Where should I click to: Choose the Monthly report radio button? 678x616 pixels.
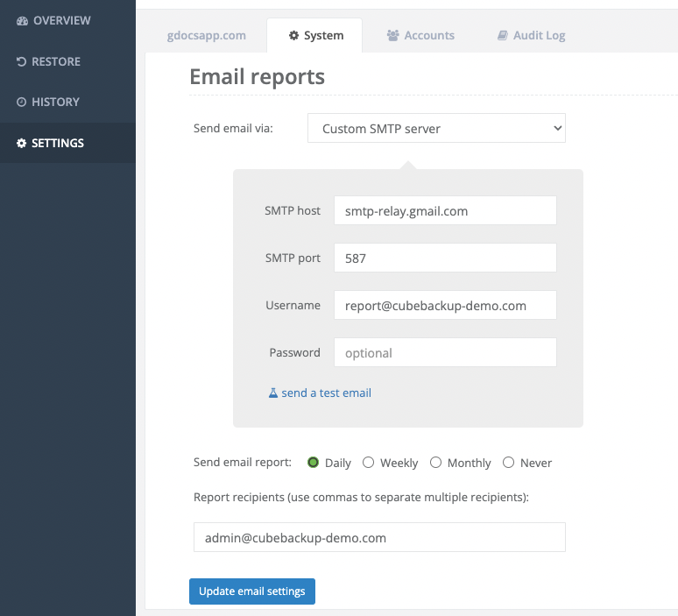pyautogui.click(x=435, y=463)
